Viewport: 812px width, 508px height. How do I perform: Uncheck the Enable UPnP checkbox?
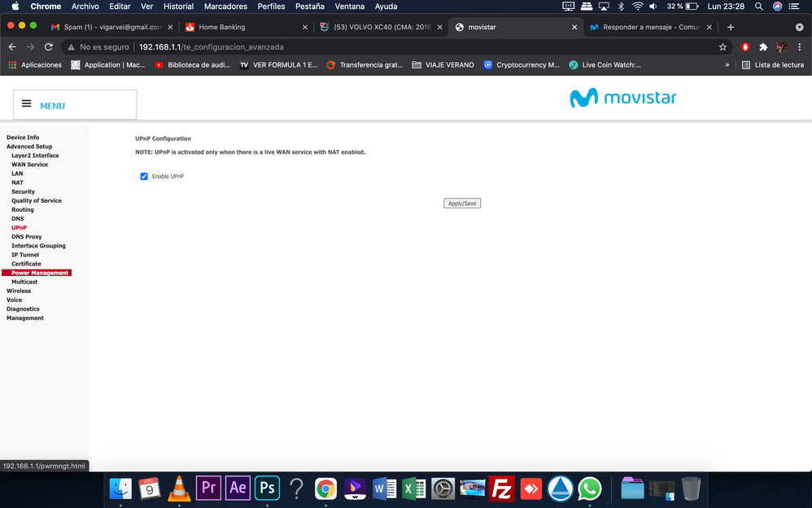point(144,176)
